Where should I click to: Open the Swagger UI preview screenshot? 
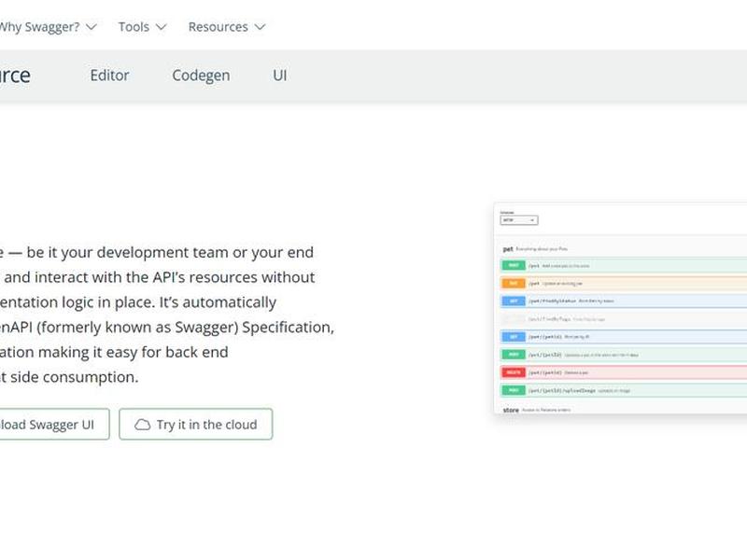620,308
